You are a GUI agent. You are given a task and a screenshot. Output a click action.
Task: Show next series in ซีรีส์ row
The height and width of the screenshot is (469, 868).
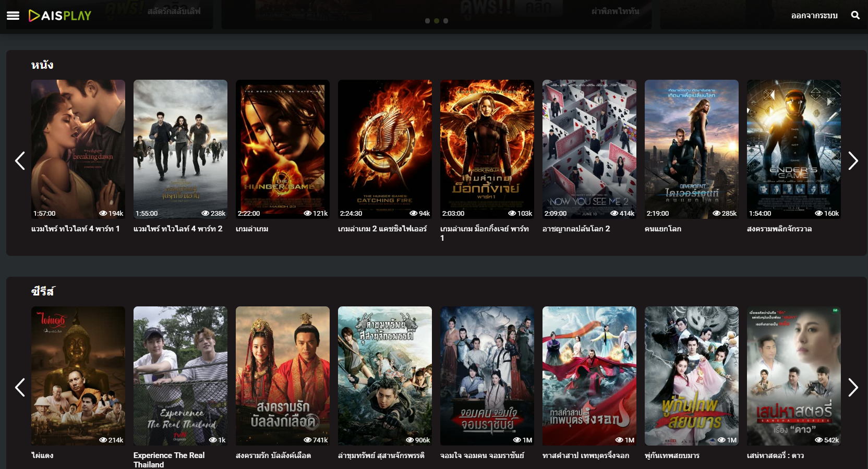pyautogui.click(x=853, y=387)
